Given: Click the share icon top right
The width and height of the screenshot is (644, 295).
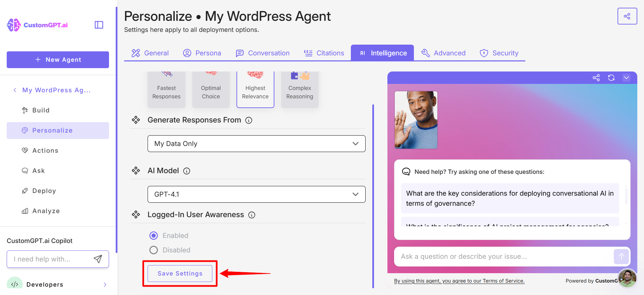Looking at the screenshot, I should click(627, 16).
